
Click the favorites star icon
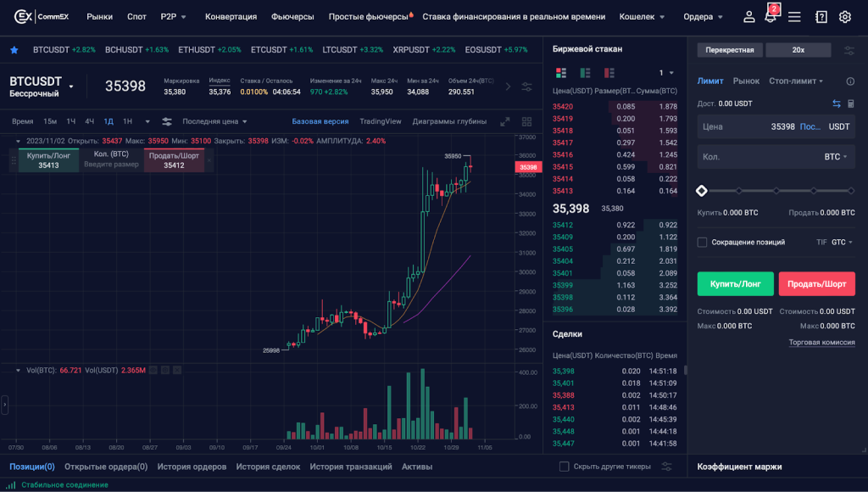pos(14,50)
